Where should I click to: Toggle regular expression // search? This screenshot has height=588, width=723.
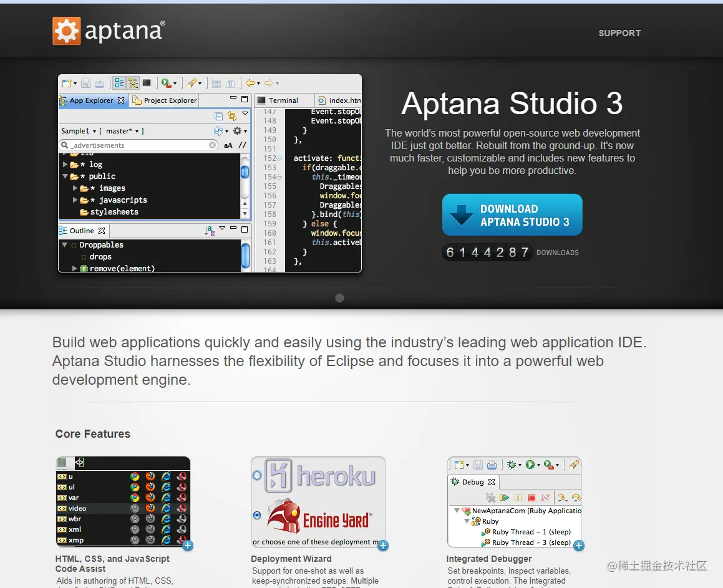click(x=242, y=145)
